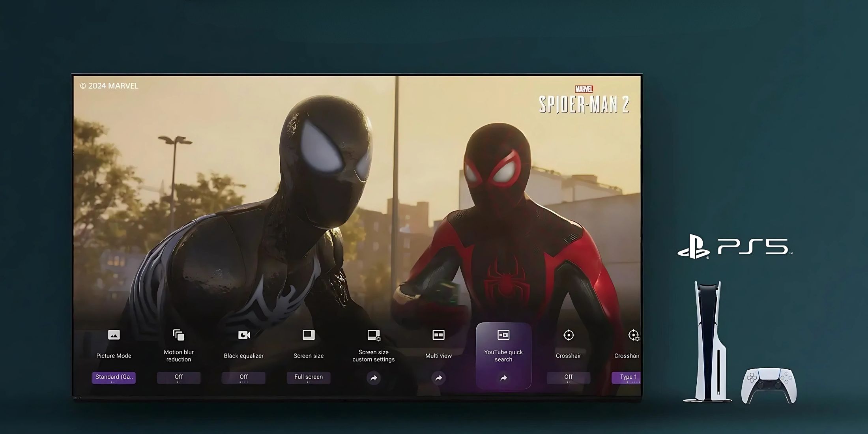The image size is (868, 434).
Task: Toggle the Black equalizer Off value
Action: [244, 377]
